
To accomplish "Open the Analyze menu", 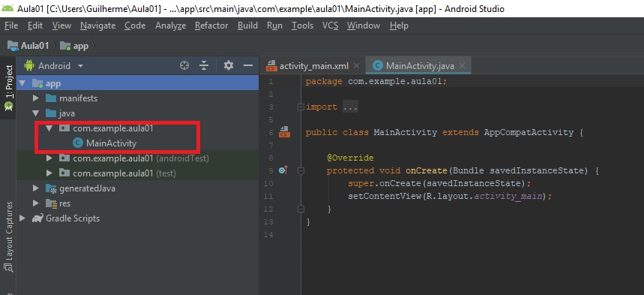I will tap(170, 26).
